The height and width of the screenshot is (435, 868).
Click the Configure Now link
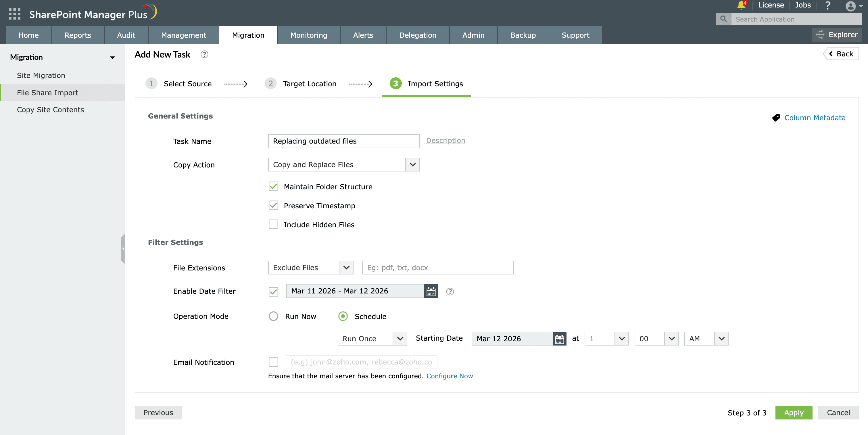click(x=450, y=376)
